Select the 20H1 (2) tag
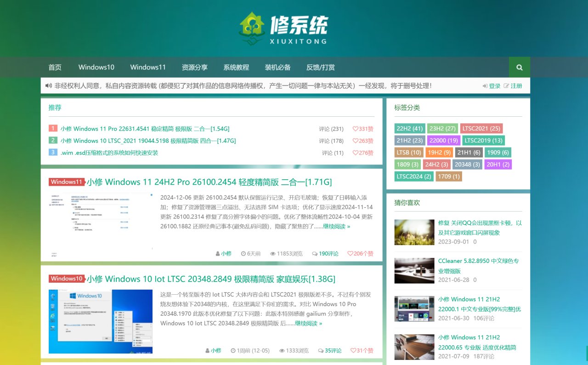This screenshot has height=365, width=588. (498, 164)
